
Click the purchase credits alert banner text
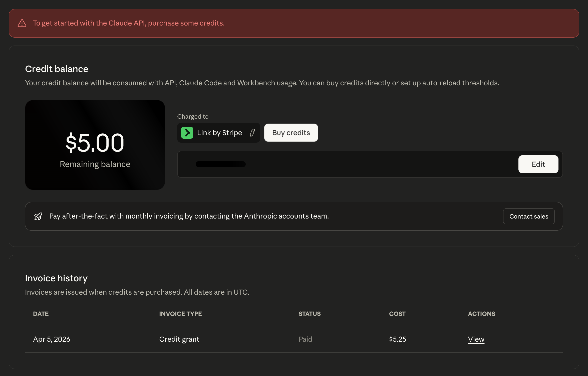pos(129,23)
